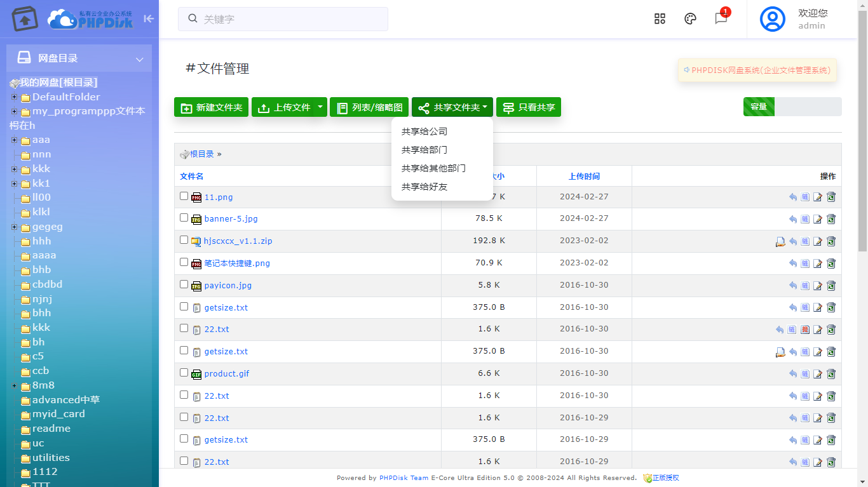The width and height of the screenshot is (868, 487).
Task: Expand the kk1 folder node
Action: point(14,183)
